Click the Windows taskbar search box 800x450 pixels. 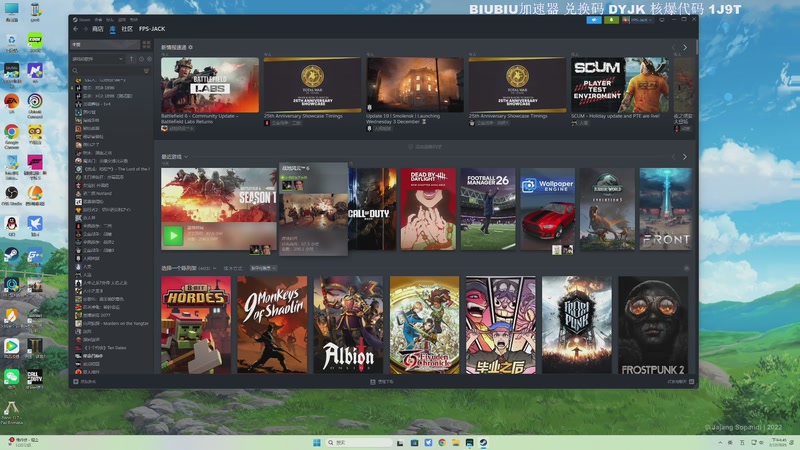(359, 442)
